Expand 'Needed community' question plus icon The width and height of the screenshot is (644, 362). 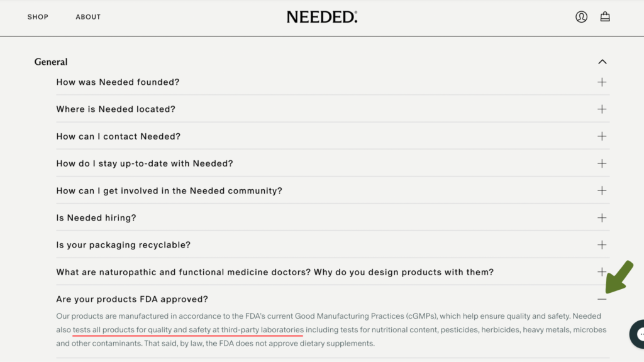[x=602, y=190]
